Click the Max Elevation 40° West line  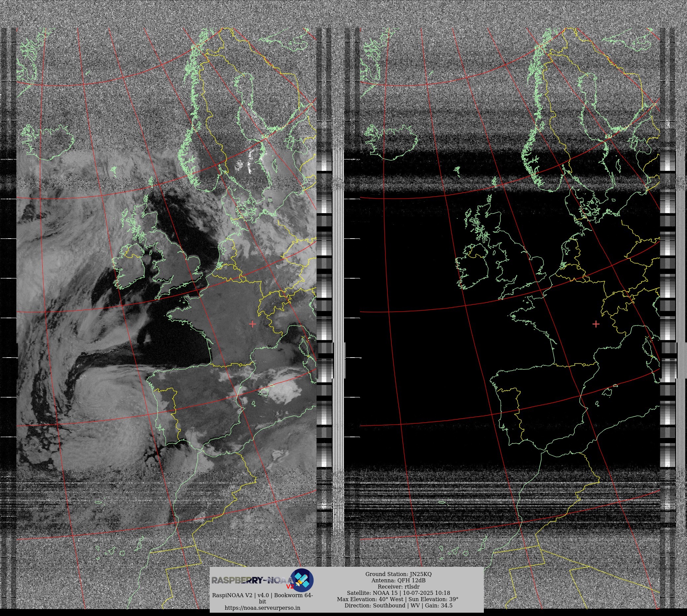(x=397, y=599)
